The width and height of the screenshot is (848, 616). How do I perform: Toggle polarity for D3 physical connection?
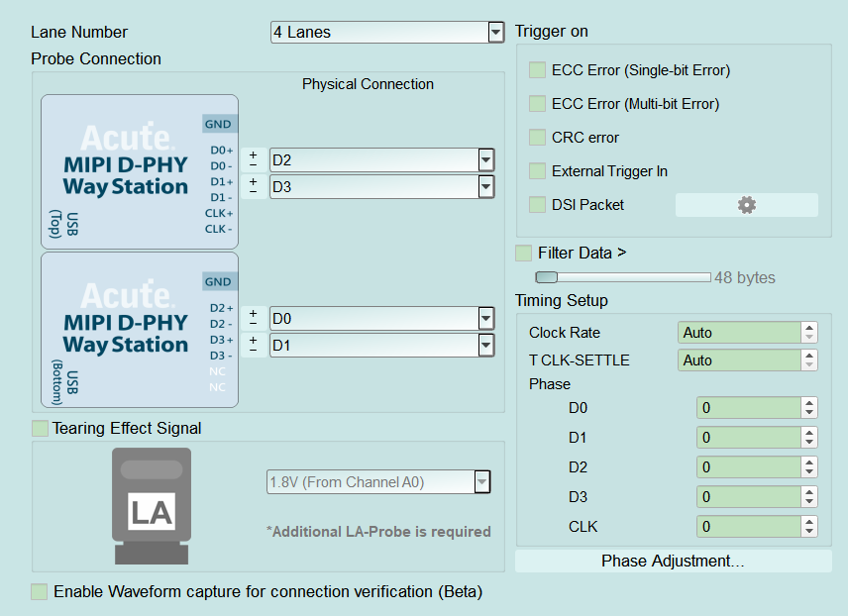pyautogui.click(x=253, y=186)
